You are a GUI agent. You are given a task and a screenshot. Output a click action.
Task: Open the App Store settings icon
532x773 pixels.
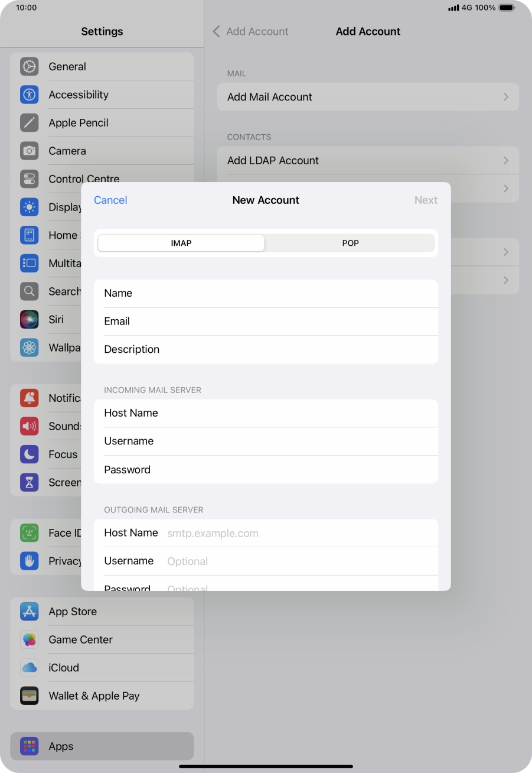[x=29, y=611]
